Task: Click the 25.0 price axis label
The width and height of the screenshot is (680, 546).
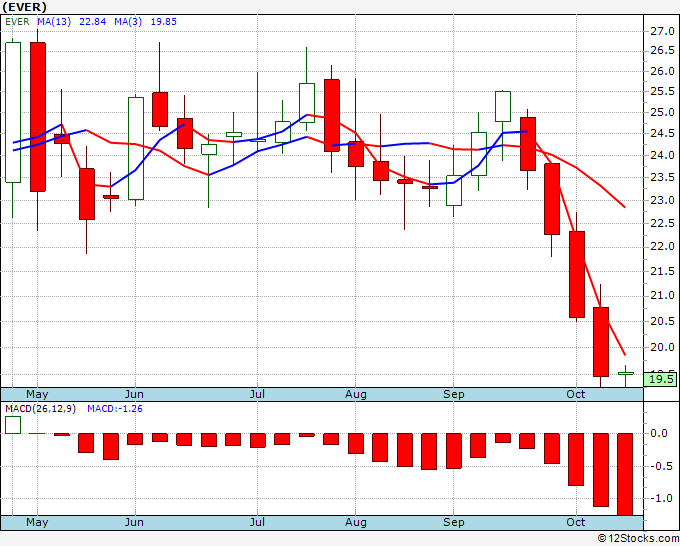Action: [x=662, y=113]
